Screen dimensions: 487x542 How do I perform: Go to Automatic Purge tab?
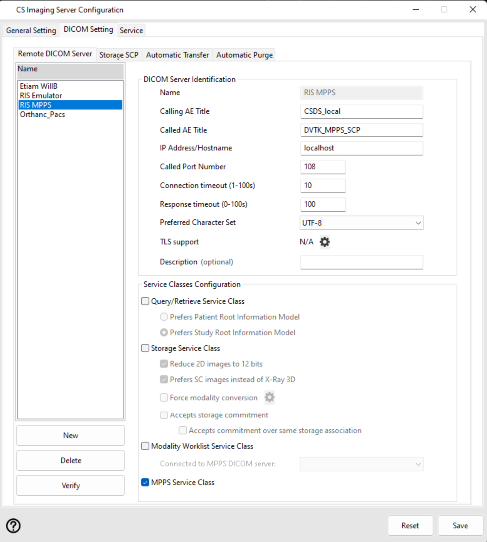tap(244, 55)
